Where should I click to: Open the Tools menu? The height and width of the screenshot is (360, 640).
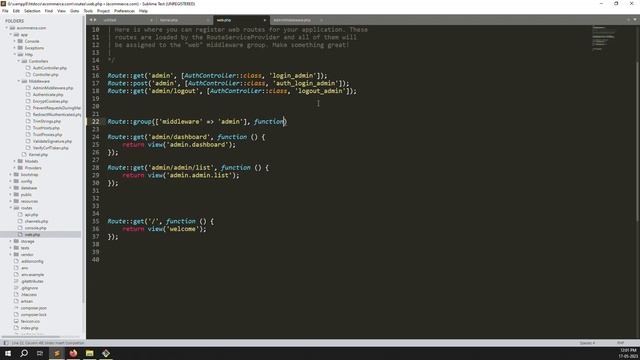(88, 11)
